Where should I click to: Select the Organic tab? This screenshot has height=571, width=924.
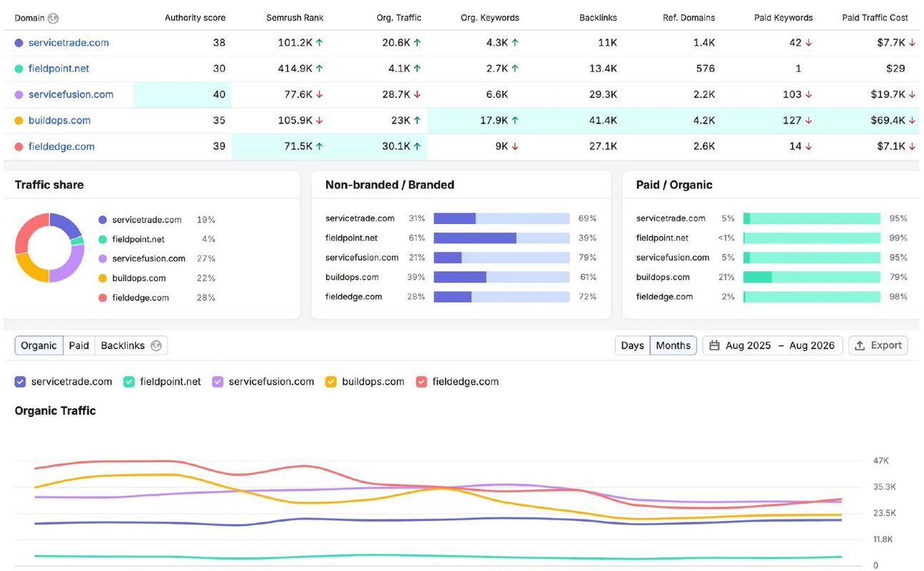pos(39,345)
